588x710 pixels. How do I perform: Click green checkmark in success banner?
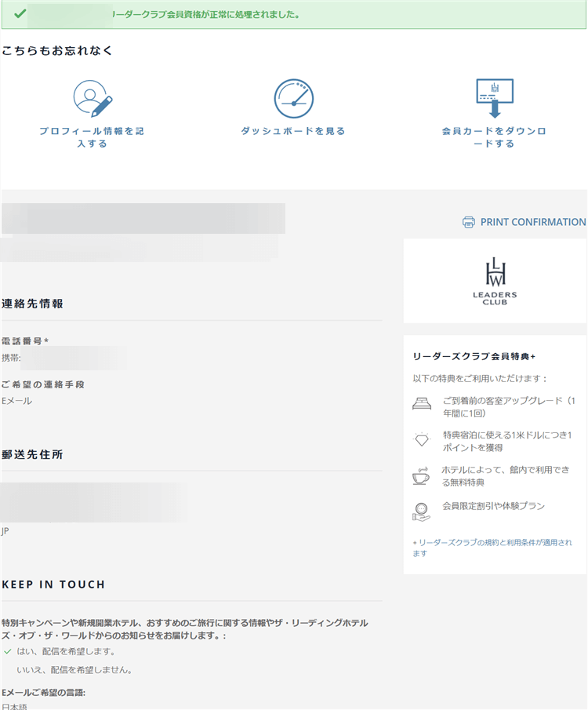tap(20, 14)
